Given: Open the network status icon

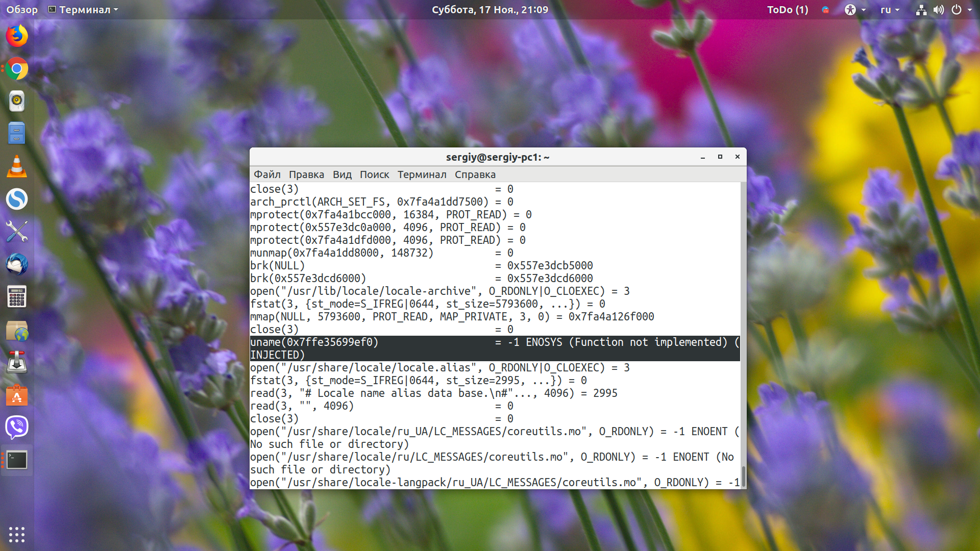Looking at the screenshot, I should point(921,10).
